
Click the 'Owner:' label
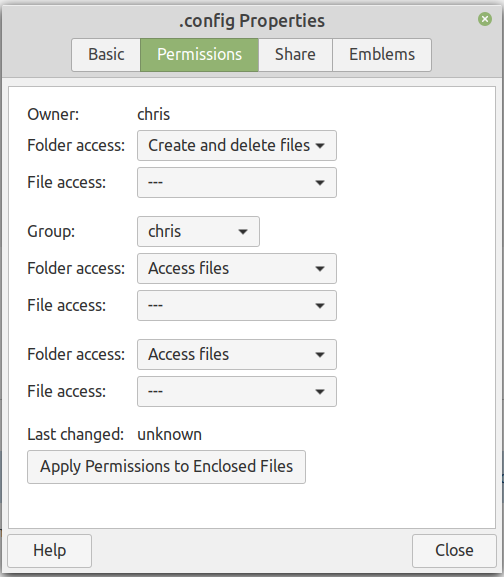tap(53, 114)
